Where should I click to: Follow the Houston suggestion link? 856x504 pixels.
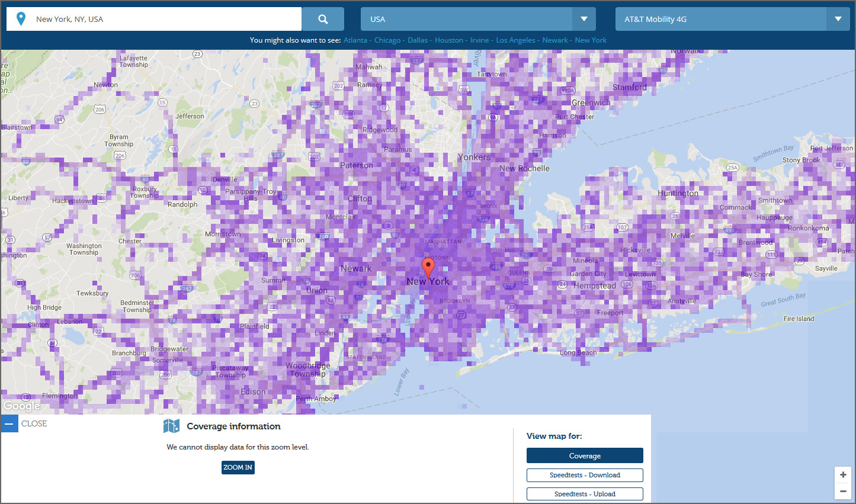449,40
